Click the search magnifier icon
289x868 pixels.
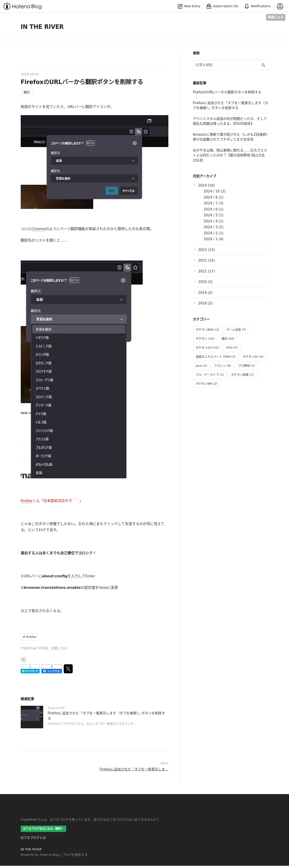click(263, 65)
